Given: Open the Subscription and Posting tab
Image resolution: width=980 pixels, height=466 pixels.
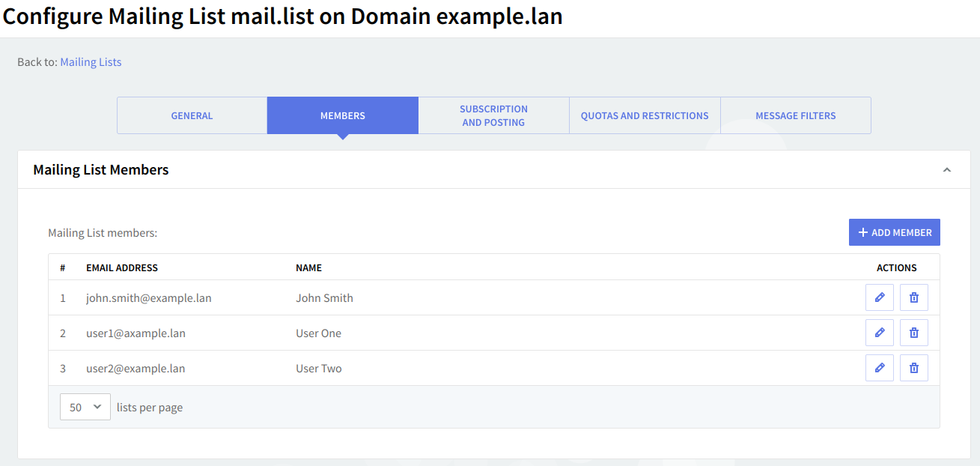Looking at the screenshot, I should (x=493, y=115).
